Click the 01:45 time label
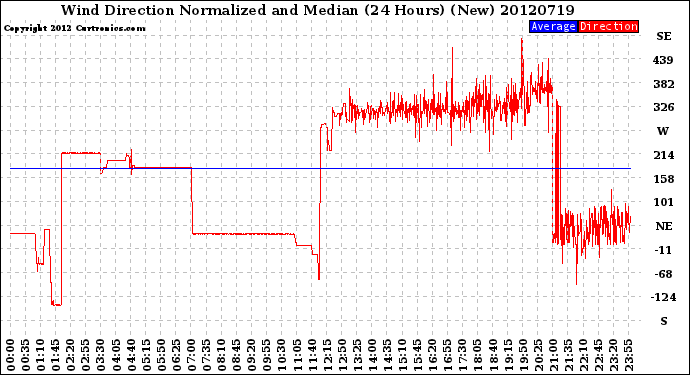690x375 pixels. [55, 355]
